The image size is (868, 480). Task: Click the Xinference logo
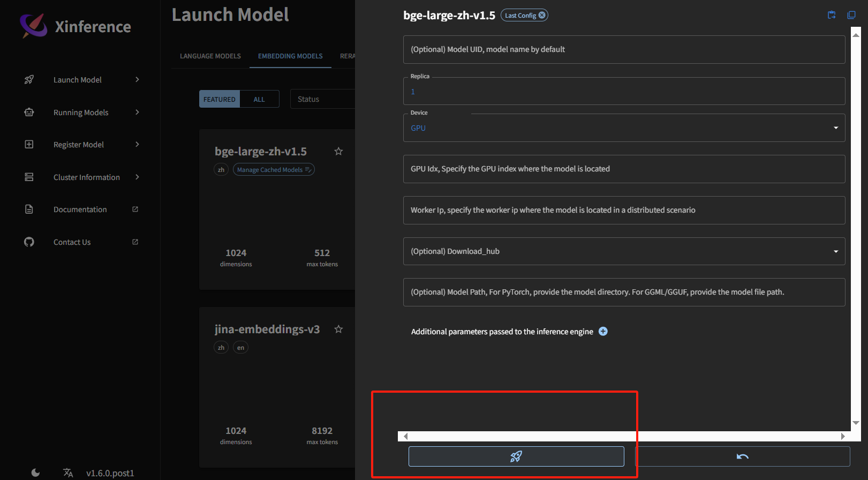(33, 26)
